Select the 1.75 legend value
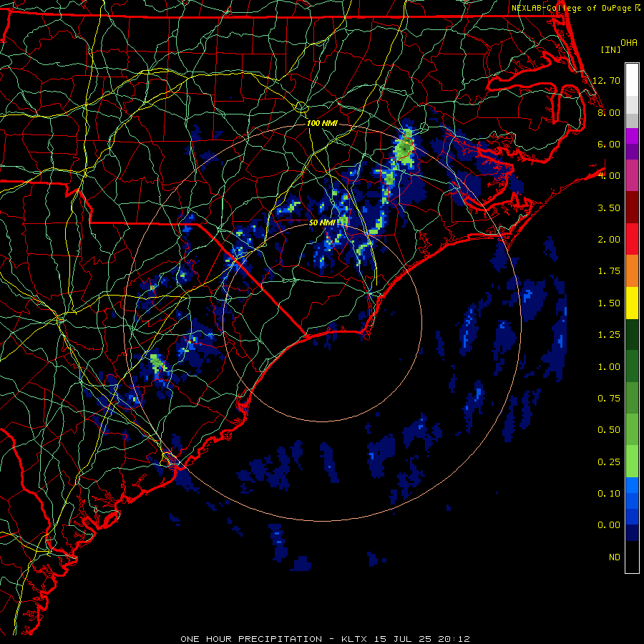644x644 pixels. [609, 271]
